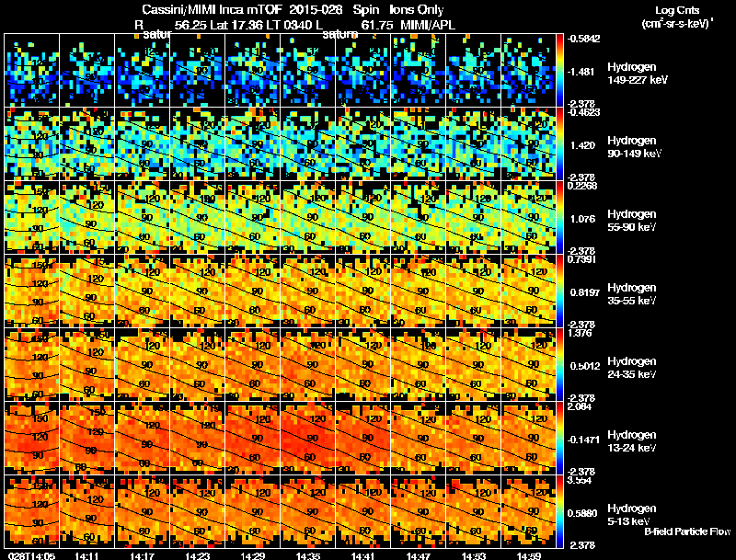The image size is (736, 560).
Task: Click the 028T14:05 time axis label
Action: [x=31, y=555]
